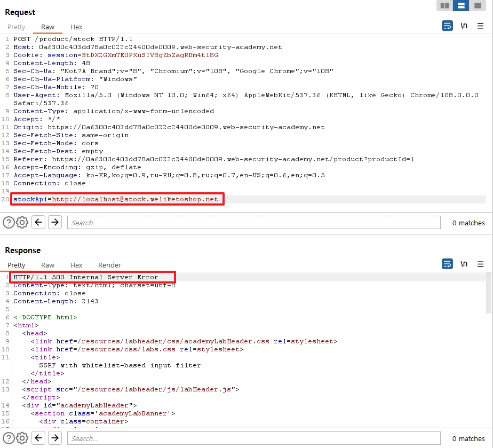Open the Render tab in Response
Image resolution: width=493 pixels, height=448 pixels.
click(x=110, y=265)
